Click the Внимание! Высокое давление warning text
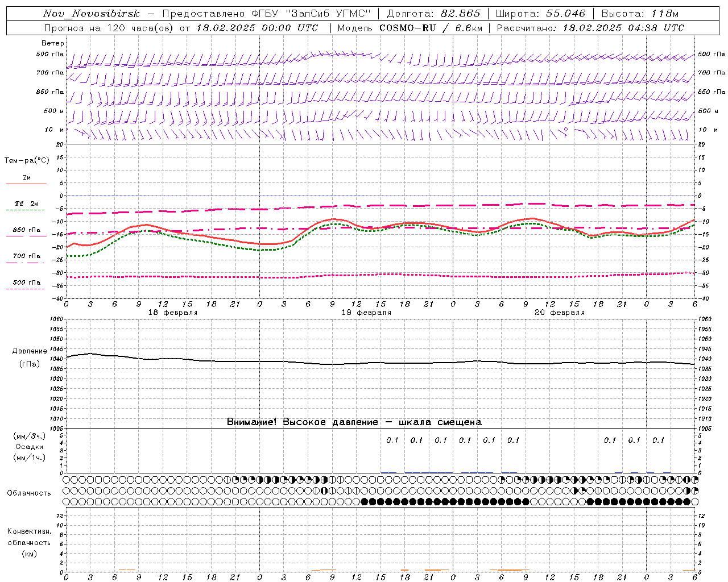The width and height of the screenshot is (728, 582). pyautogui.click(x=354, y=422)
